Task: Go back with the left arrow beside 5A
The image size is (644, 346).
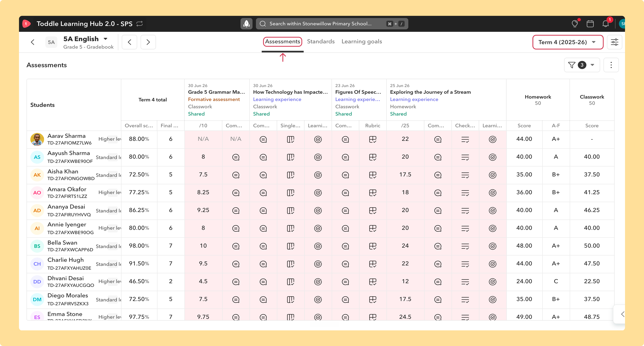Action: pos(33,42)
